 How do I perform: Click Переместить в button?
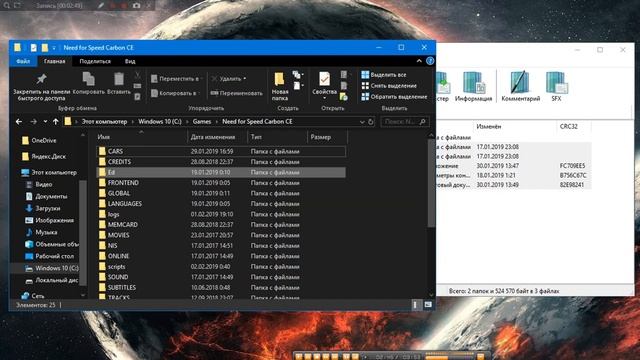(x=176, y=79)
